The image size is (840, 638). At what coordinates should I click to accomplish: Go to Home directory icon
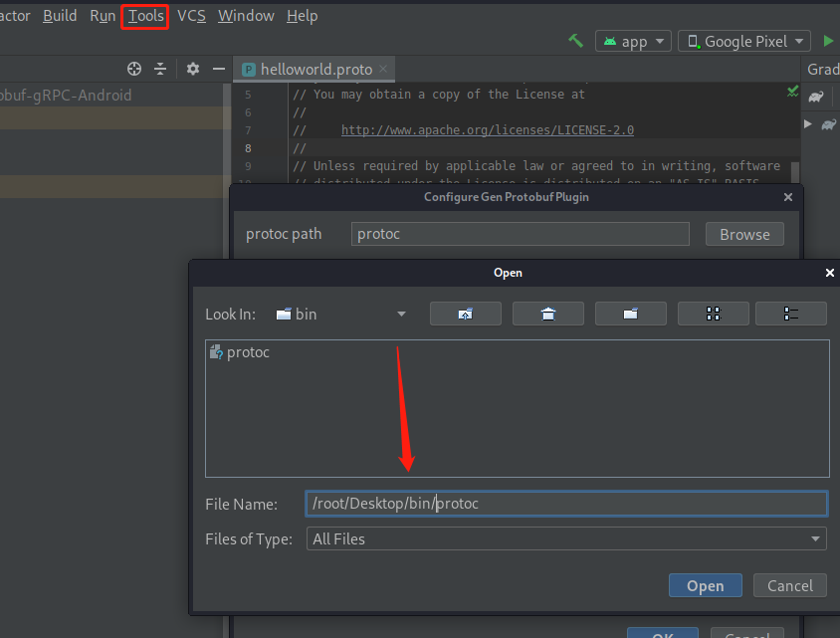(547, 314)
